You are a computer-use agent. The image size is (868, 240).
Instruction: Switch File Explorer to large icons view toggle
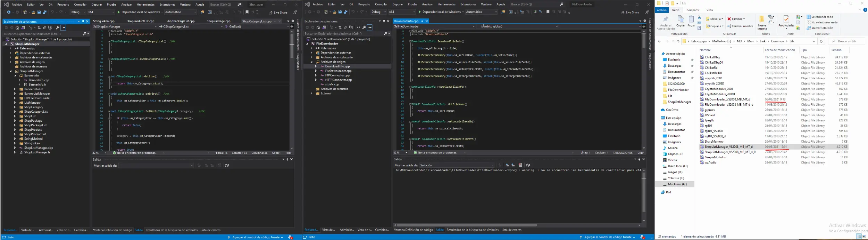click(865, 237)
